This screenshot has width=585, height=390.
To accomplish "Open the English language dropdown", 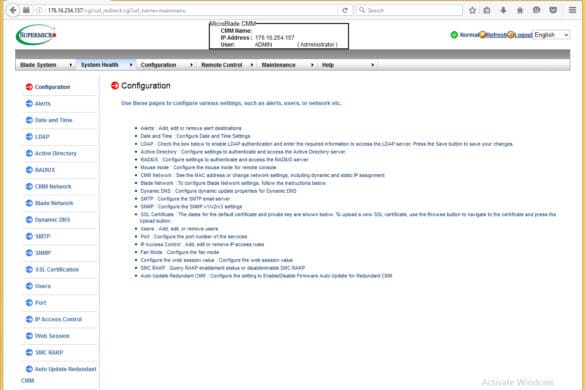I will click(x=551, y=35).
